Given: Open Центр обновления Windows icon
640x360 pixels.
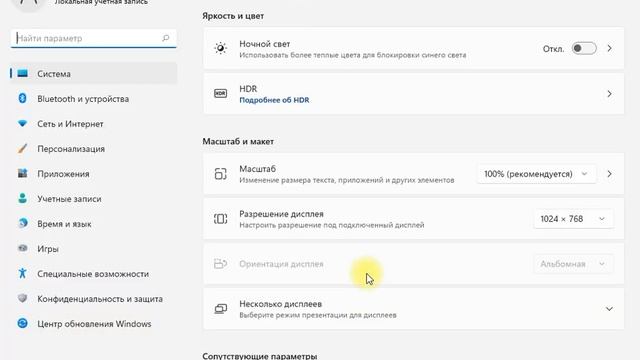Looking at the screenshot, I should click(x=22, y=323).
